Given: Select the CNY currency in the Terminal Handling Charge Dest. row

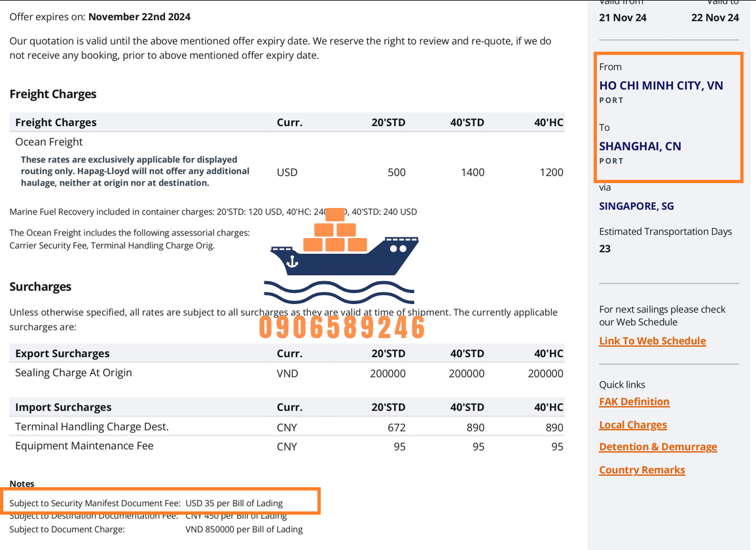Looking at the screenshot, I should coord(287,428).
